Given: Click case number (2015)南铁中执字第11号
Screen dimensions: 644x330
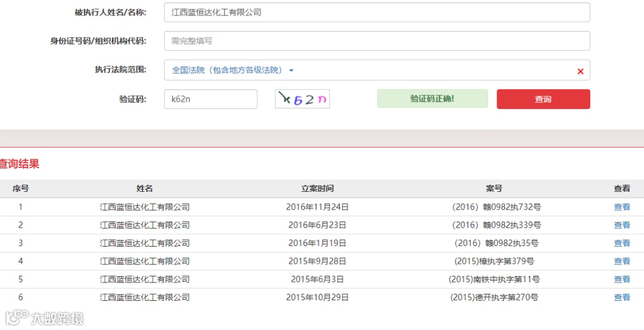Looking at the screenshot, I should [494, 279].
